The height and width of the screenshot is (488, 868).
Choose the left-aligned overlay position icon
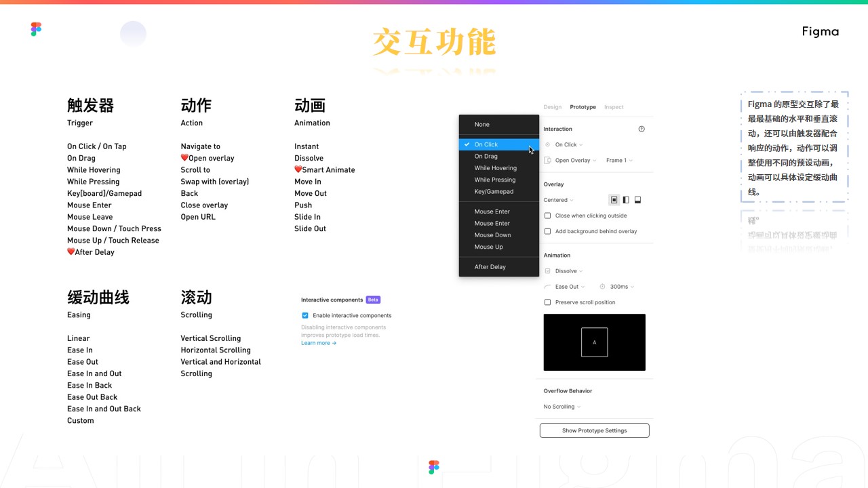(x=626, y=200)
